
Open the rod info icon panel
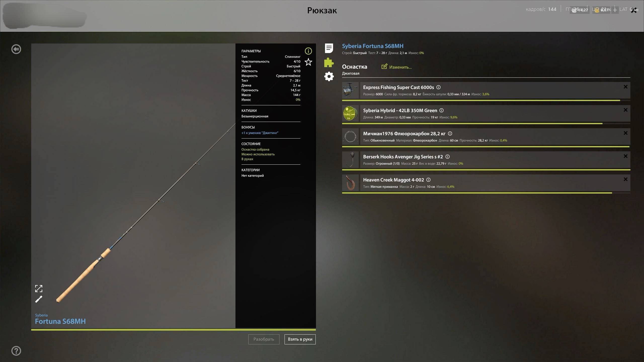pos(308,51)
